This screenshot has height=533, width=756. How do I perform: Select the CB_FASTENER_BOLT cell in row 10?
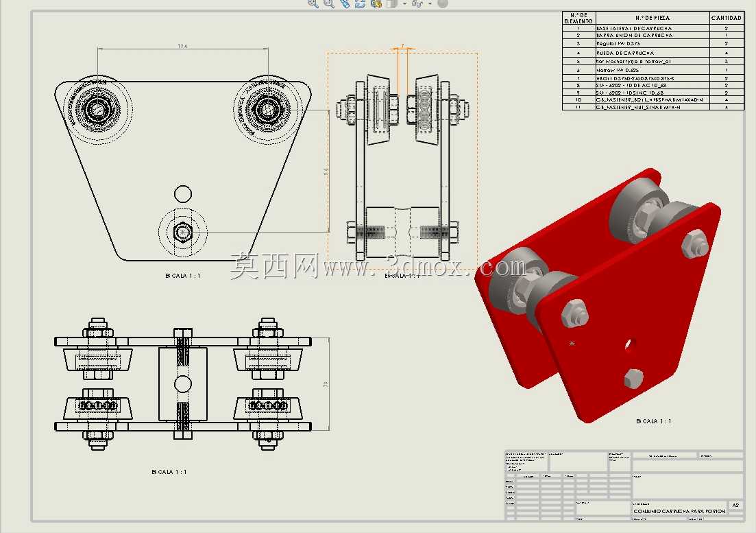pos(653,100)
